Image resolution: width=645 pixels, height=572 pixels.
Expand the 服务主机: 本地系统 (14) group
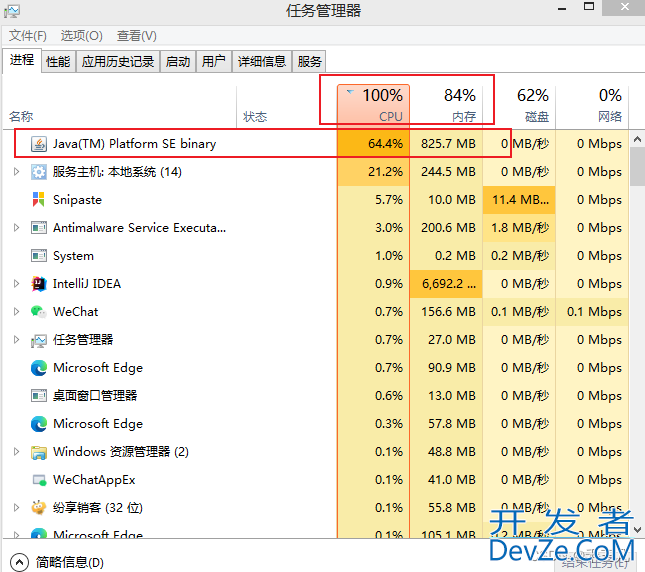(16, 171)
